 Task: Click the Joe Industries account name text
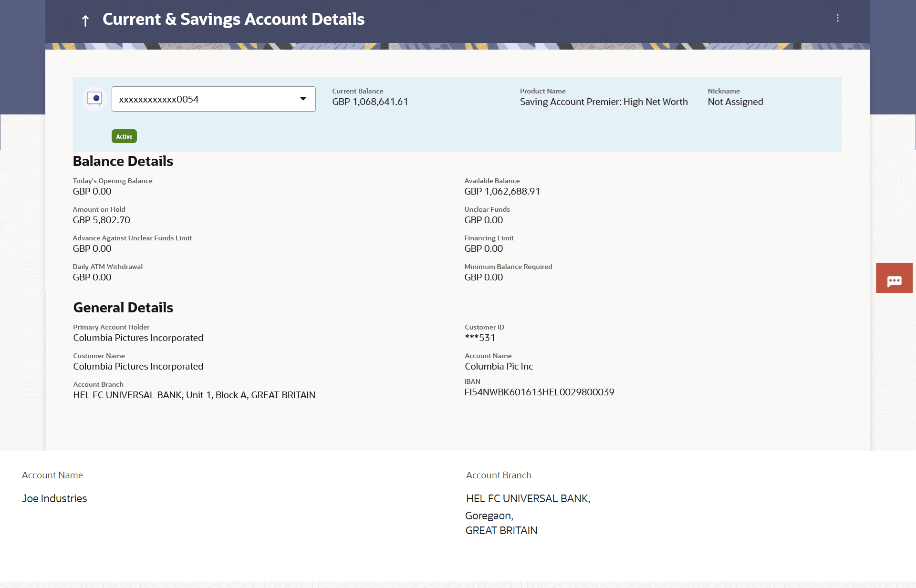(54, 498)
